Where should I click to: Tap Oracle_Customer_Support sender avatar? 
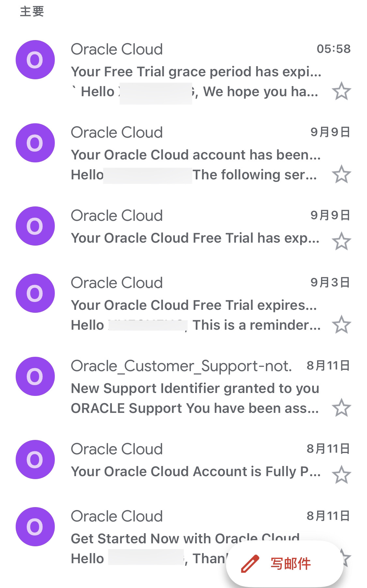(35, 376)
